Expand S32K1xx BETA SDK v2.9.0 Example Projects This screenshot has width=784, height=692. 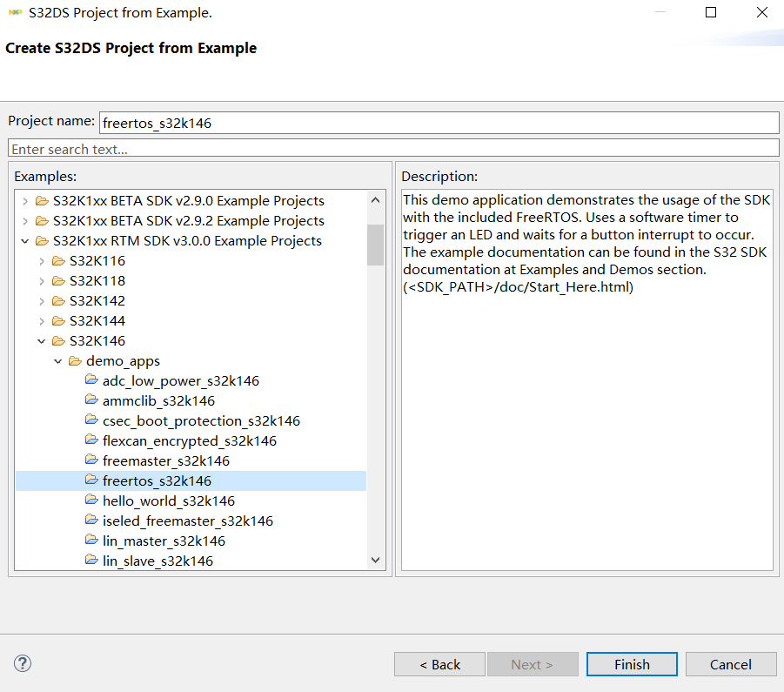[25, 201]
